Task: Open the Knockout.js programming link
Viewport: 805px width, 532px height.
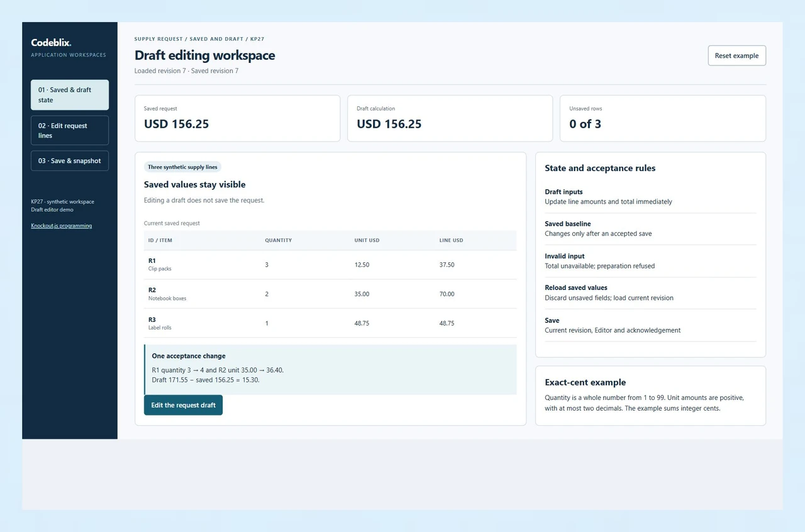Action: click(61, 226)
